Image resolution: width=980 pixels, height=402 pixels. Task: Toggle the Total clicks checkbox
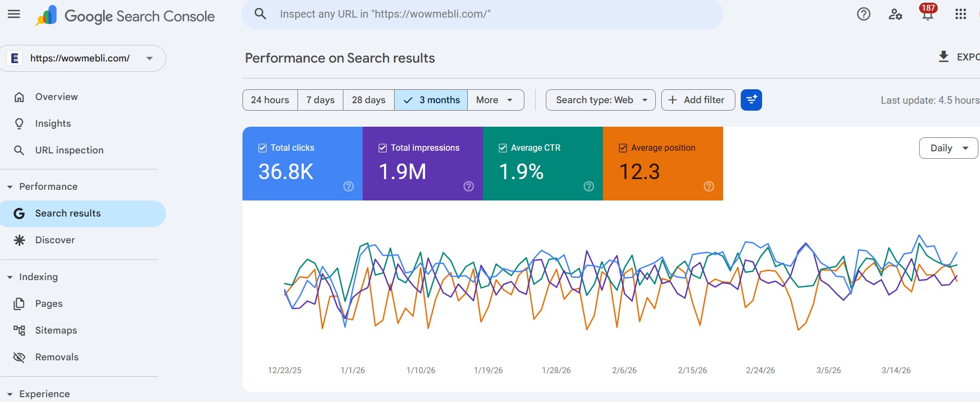(262, 148)
